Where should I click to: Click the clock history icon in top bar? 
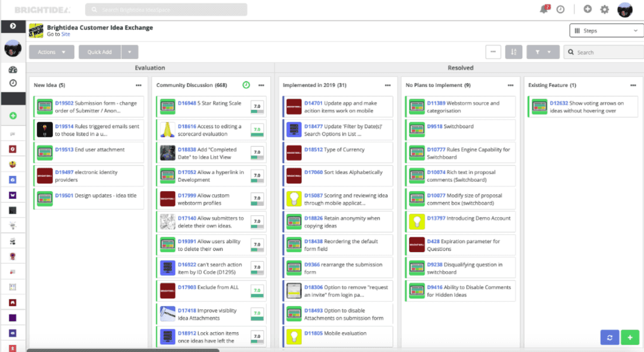560,9
